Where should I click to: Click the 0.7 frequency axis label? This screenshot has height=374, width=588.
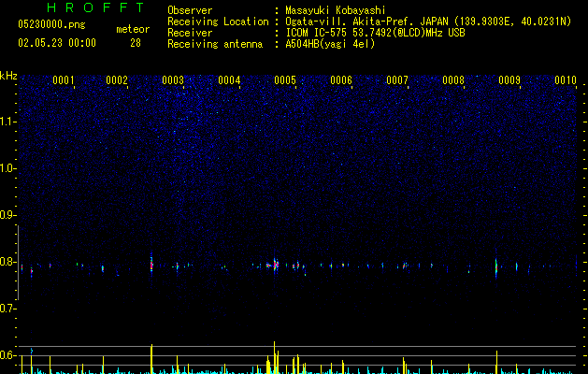coord(8,309)
